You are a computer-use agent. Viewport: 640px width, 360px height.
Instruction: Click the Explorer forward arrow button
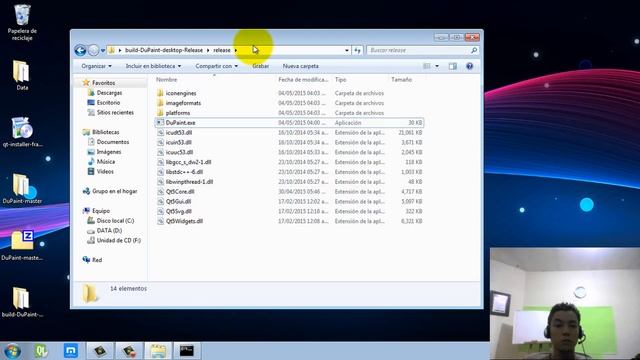(x=93, y=50)
